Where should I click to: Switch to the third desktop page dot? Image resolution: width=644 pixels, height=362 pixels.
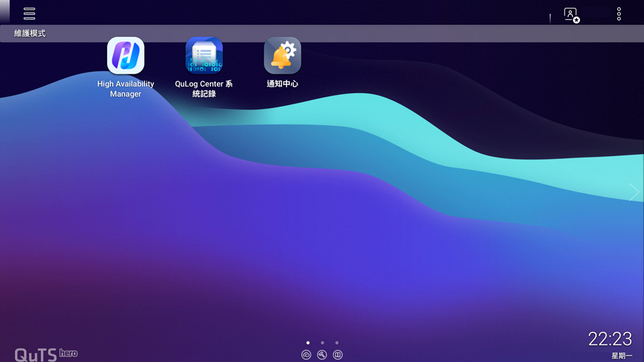[337, 343]
